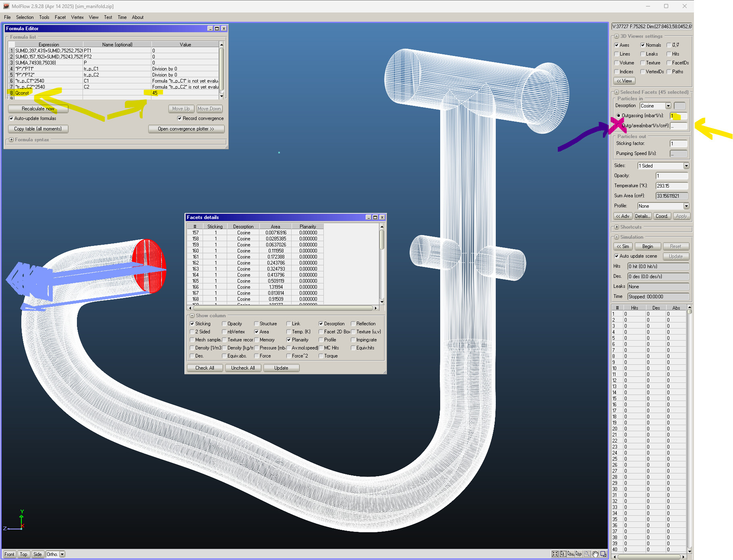Select the facet selection mode icon

click(x=563, y=554)
